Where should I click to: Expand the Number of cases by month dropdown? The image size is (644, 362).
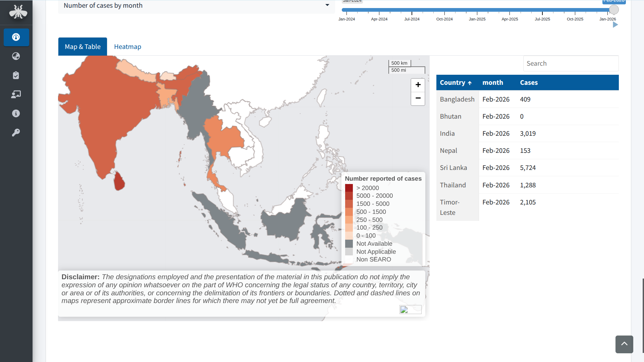pos(196,6)
